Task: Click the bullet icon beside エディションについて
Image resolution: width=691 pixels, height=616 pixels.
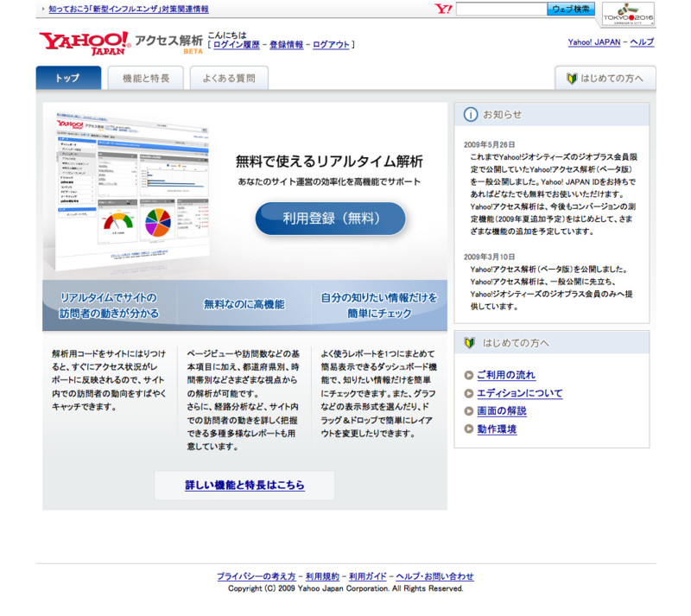Action: click(x=468, y=393)
